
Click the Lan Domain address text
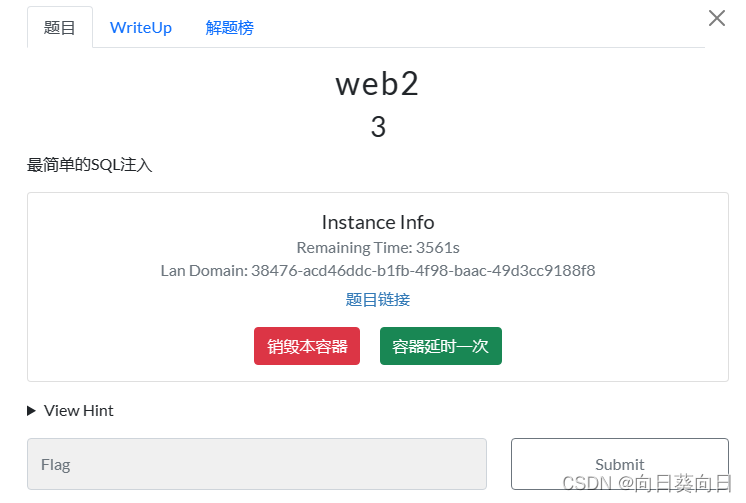click(x=378, y=271)
